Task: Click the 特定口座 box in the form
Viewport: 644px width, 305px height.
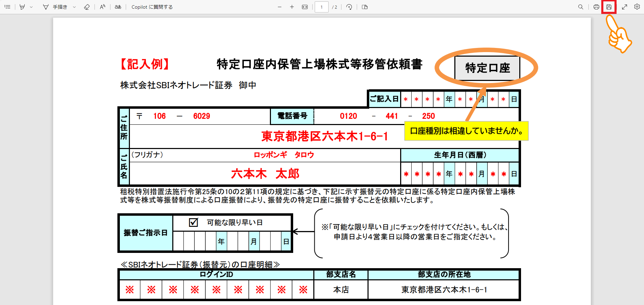Action: pyautogui.click(x=487, y=68)
